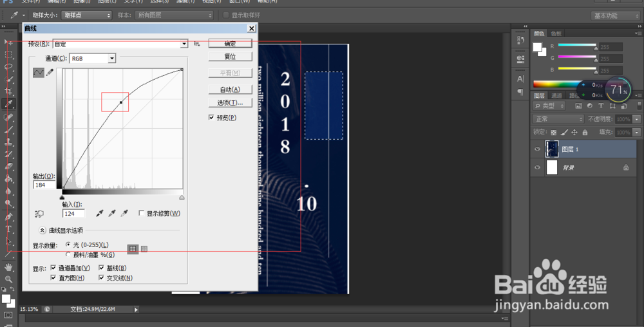The height and width of the screenshot is (327, 644).
Task: Open 样本 所有图层 dropdown
Action: coord(175,15)
